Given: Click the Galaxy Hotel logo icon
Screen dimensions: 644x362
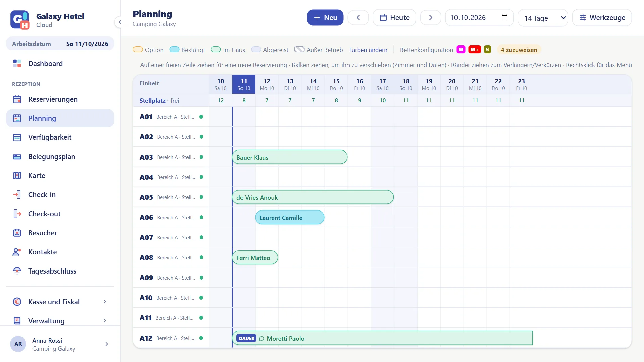Looking at the screenshot, I should coord(20,20).
